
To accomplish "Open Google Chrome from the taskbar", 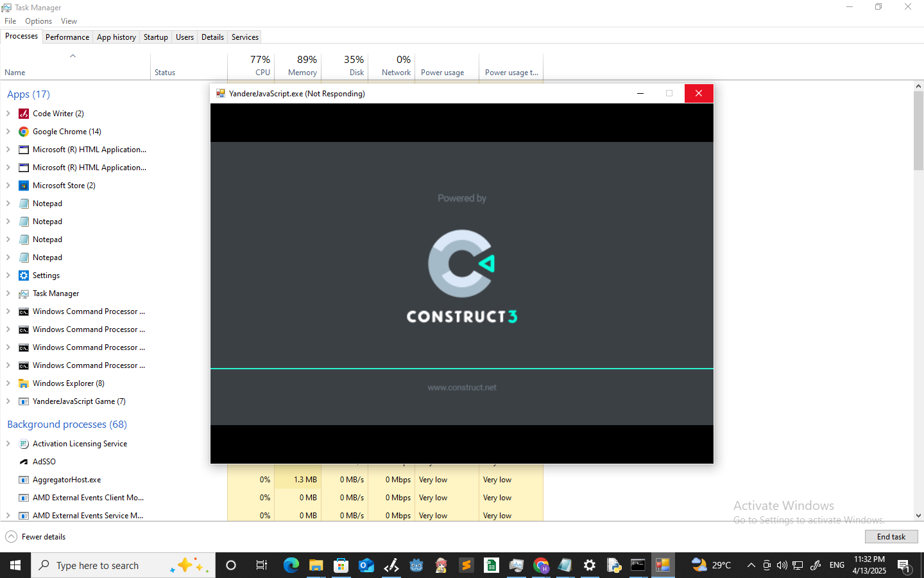I will 541,565.
